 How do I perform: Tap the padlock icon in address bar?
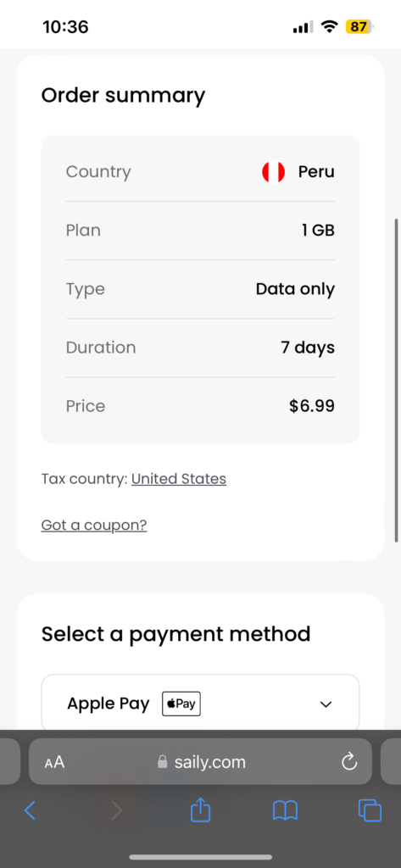pos(162,762)
